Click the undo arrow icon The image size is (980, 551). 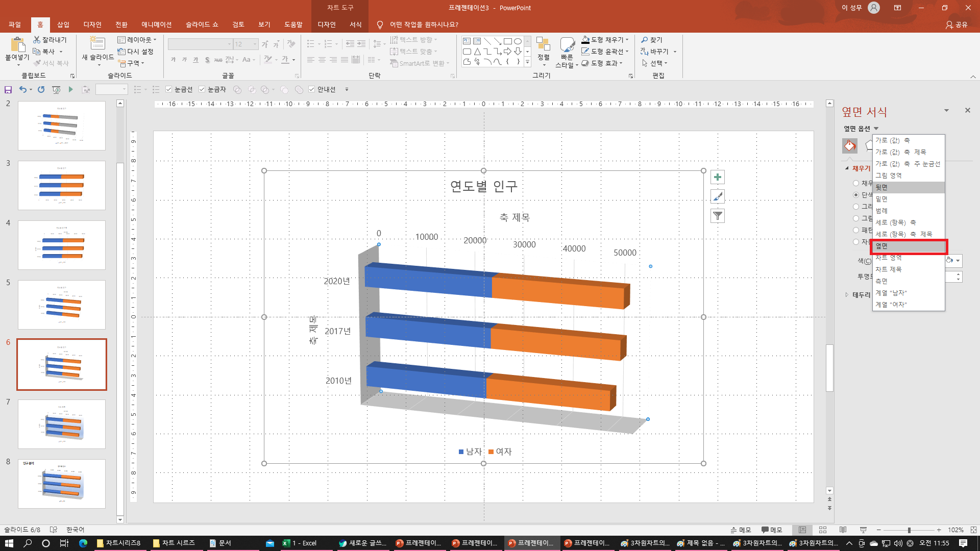(22, 89)
